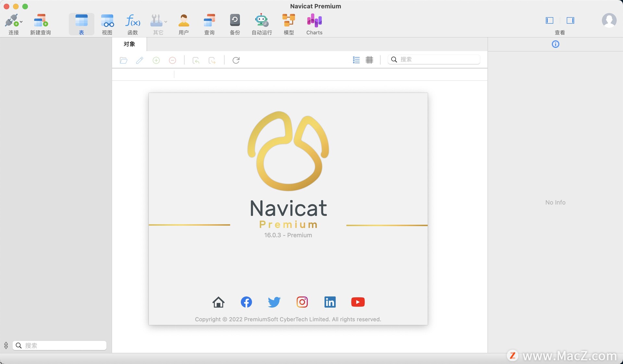
Task: Click the filter icon beside sidebar search
Action: [6, 346]
